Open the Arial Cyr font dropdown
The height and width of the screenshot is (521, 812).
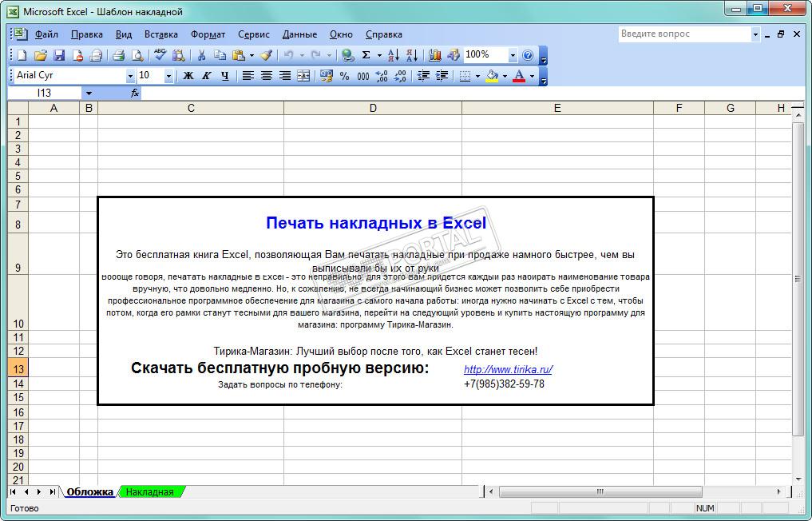130,76
